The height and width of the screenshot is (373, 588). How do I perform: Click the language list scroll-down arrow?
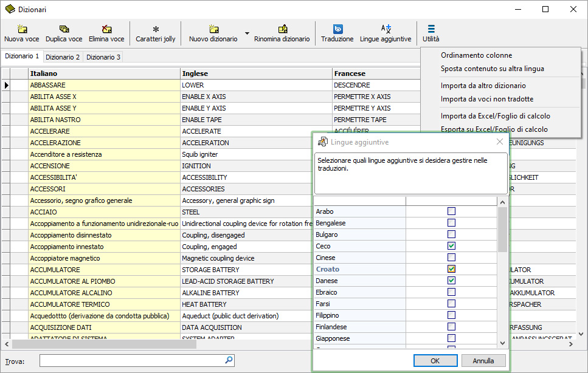click(502, 343)
